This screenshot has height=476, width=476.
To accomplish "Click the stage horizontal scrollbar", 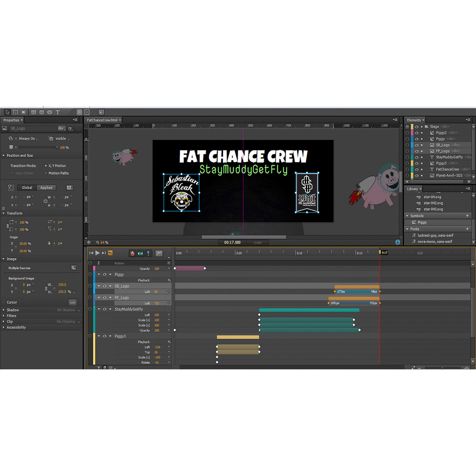I will click(244, 237).
